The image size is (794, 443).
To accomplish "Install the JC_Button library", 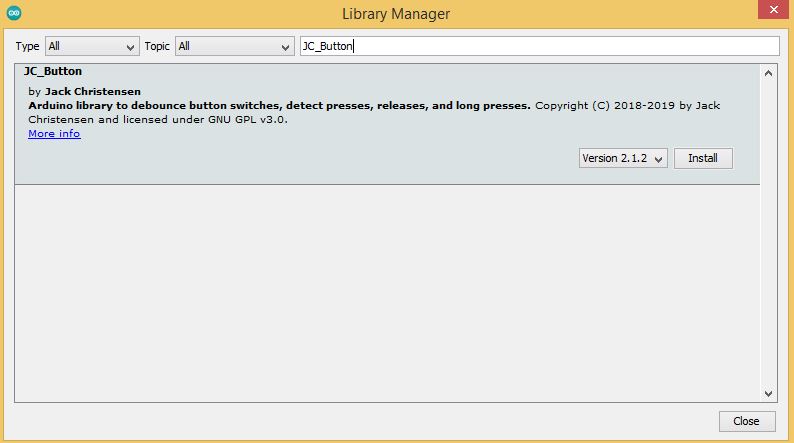I will click(703, 158).
